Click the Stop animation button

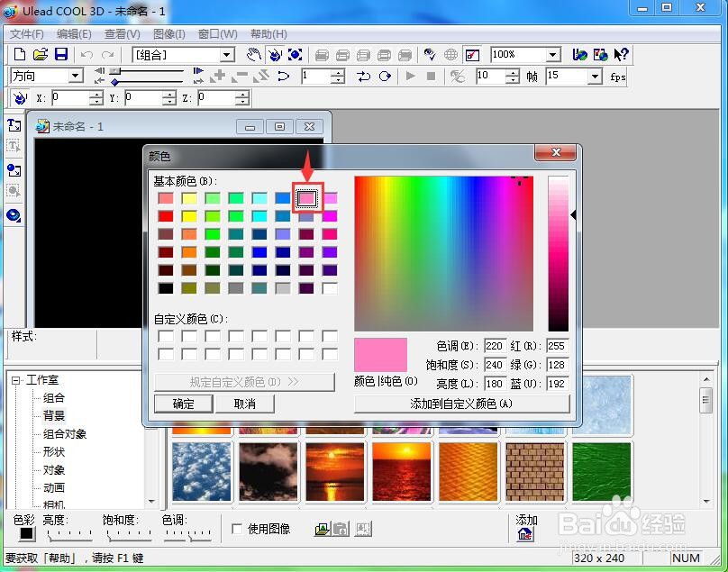point(431,76)
